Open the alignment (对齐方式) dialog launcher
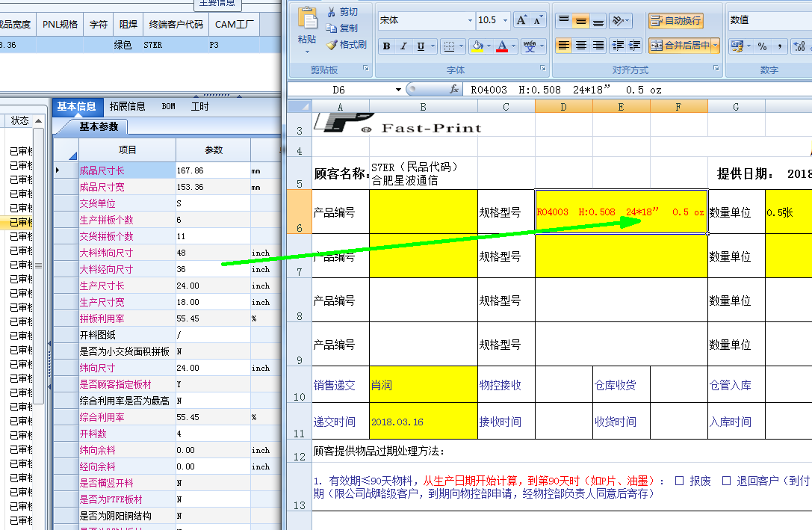The image size is (812, 530). click(716, 68)
